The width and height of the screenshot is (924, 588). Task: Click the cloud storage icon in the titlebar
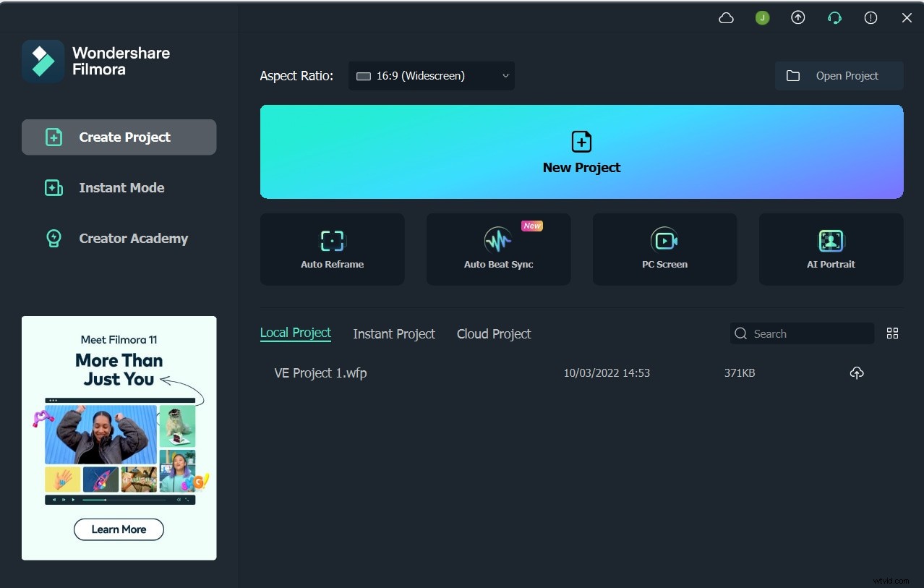[x=726, y=17]
